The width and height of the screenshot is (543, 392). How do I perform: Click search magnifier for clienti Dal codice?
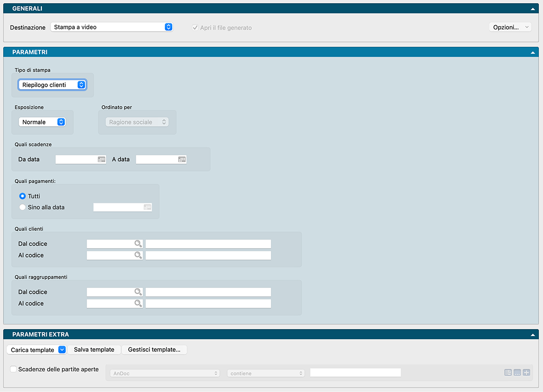point(138,244)
